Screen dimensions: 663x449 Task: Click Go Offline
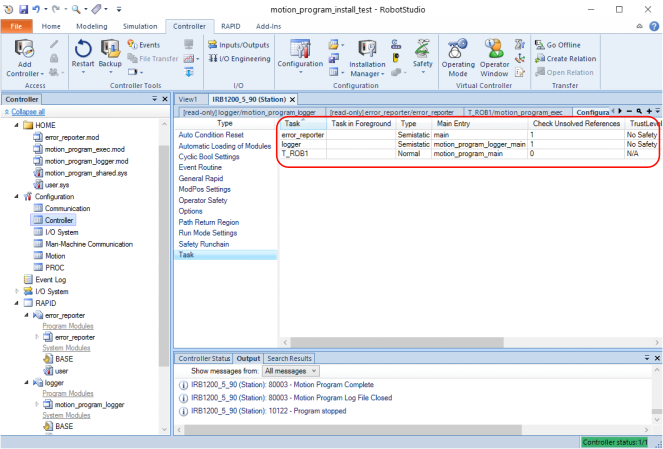pyautogui.click(x=558, y=44)
